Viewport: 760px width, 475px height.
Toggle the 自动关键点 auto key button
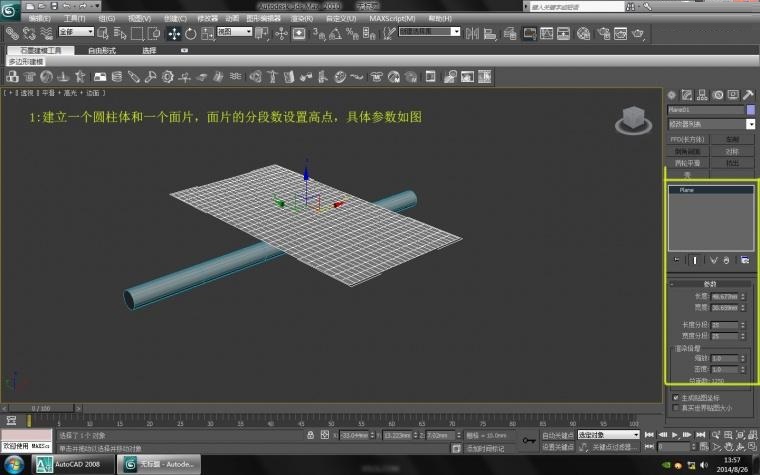coord(557,435)
